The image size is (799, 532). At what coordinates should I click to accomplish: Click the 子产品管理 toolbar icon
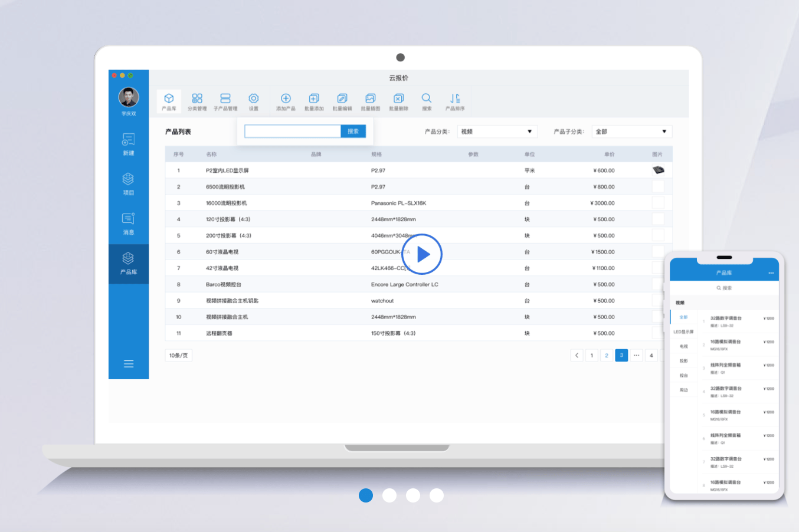pos(225,101)
